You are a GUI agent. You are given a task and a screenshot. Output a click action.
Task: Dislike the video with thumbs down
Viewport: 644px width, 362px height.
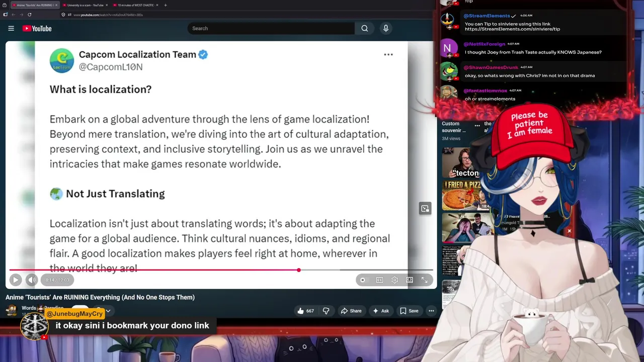[x=326, y=311]
